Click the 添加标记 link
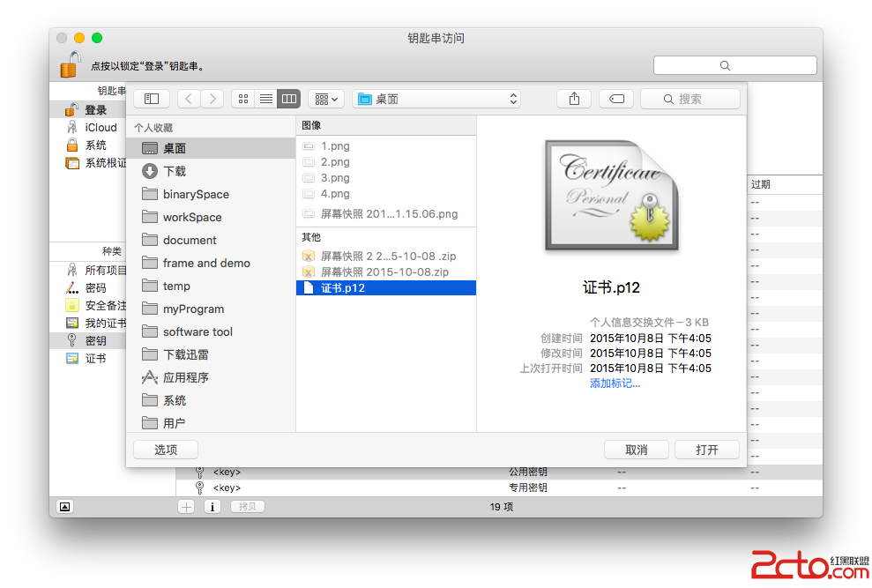The height and width of the screenshot is (588, 872). (615, 383)
